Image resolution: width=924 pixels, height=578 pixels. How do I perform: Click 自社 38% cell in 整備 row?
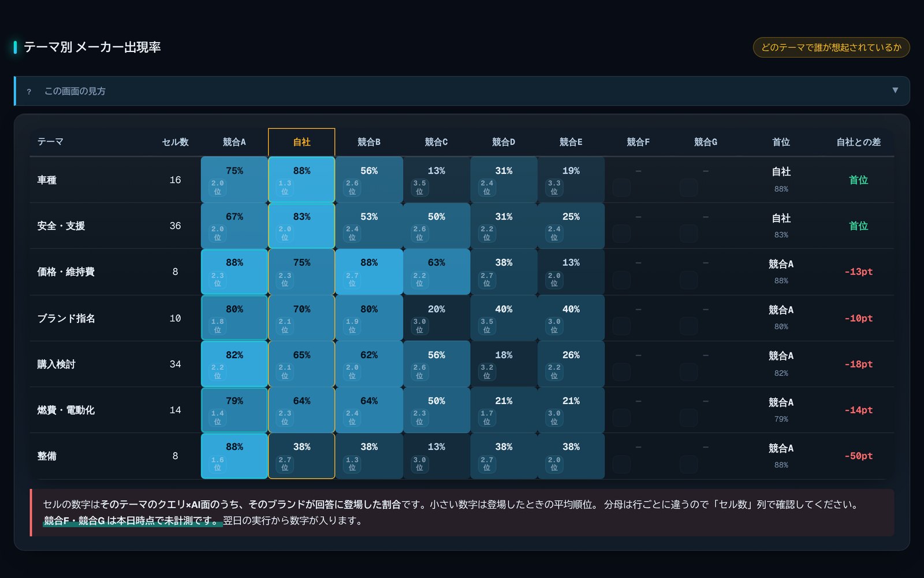[x=301, y=456]
